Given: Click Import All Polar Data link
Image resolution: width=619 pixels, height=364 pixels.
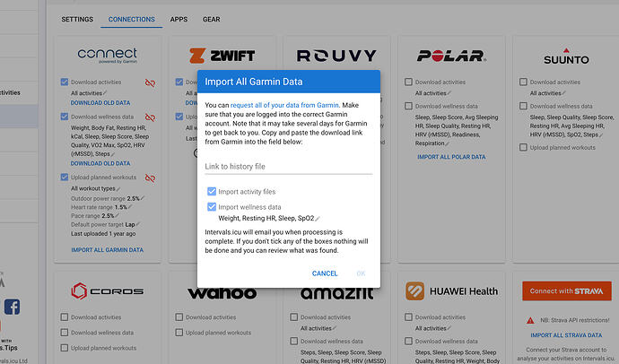Looking at the screenshot, I should 451,157.
